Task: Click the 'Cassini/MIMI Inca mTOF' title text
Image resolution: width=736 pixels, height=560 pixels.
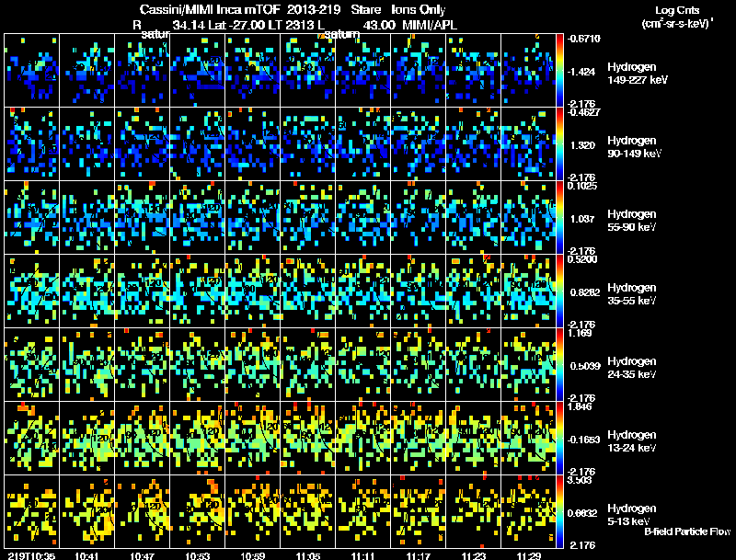Action: click(x=210, y=10)
